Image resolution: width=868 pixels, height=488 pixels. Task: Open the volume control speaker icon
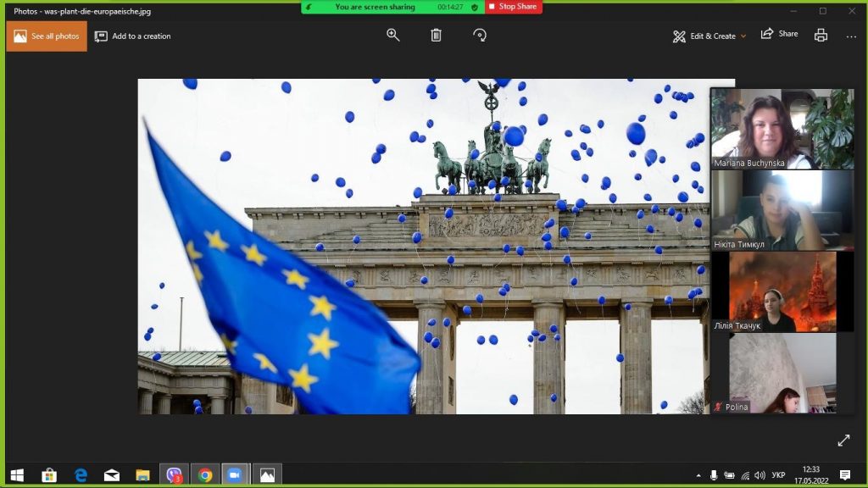(x=760, y=475)
